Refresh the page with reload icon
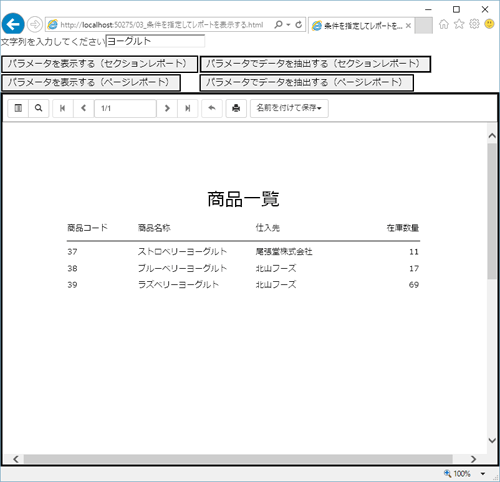 point(299,24)
